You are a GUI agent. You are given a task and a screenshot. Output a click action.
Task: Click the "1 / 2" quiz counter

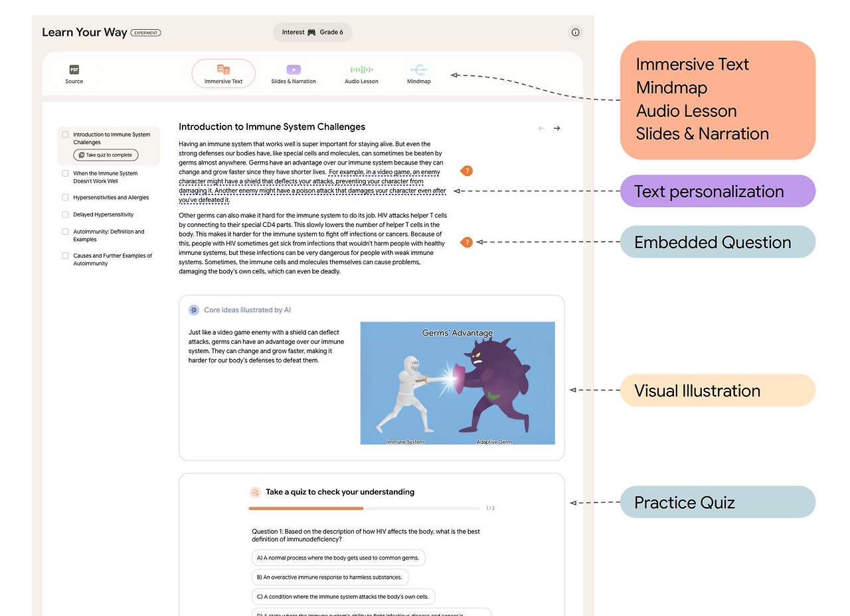(490, 508)
